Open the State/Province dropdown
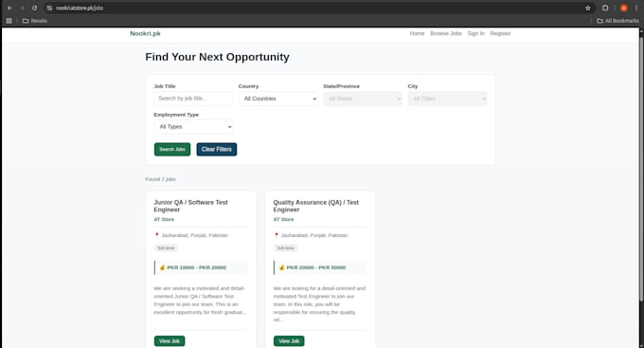The height and width of the screenshot is (348, 644). (x=363, y=99)
